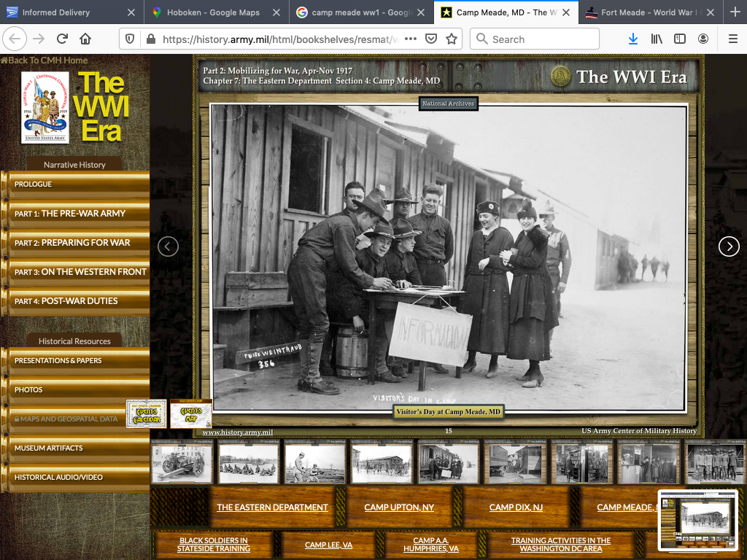Expand Part 3: On the Western Front

pyautogui.click(x=80, y=272)
